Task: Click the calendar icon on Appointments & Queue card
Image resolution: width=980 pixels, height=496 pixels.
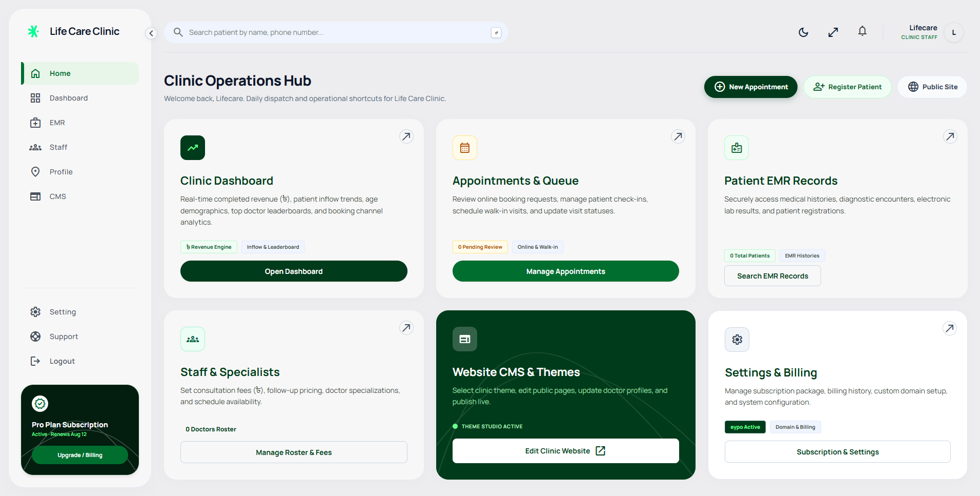Action: pos(465,148)
